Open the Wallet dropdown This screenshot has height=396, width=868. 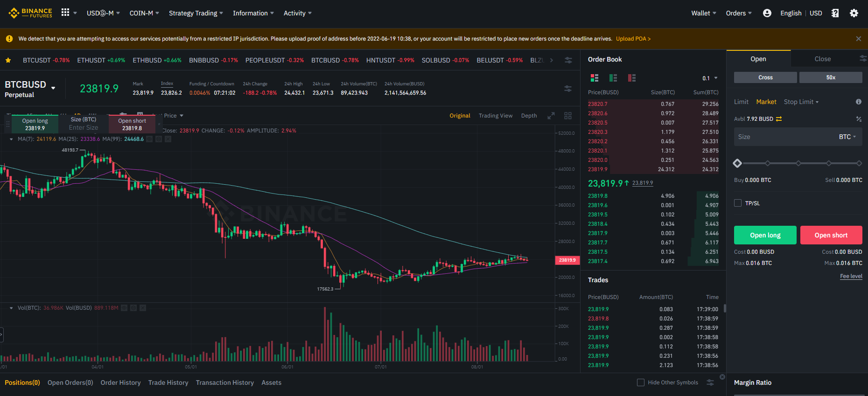[704, 13]
